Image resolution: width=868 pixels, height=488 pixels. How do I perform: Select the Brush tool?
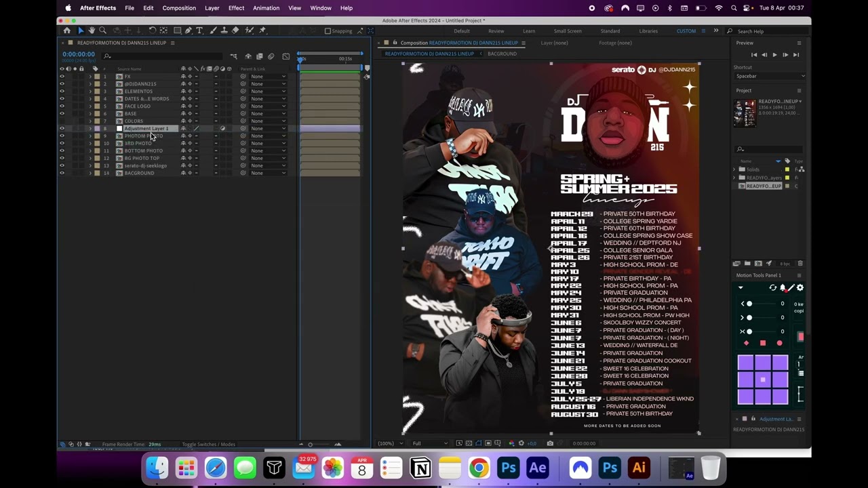[213, 30]
